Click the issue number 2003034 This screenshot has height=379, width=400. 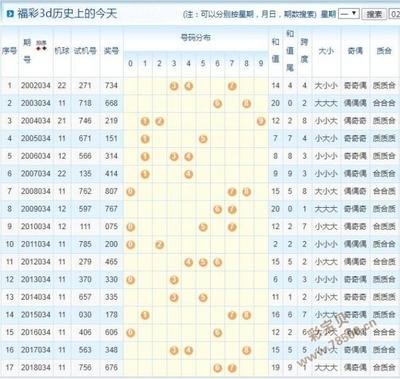pyautogui.click(x=36, y=103)
